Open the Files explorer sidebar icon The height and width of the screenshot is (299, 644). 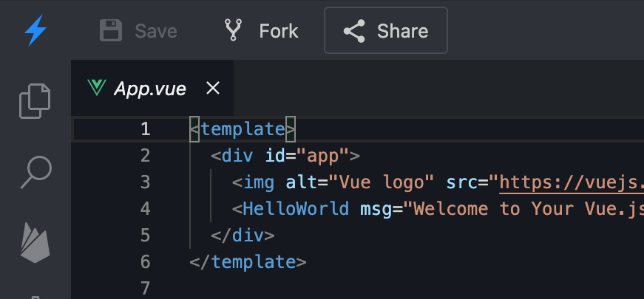(x=35, y=101)
